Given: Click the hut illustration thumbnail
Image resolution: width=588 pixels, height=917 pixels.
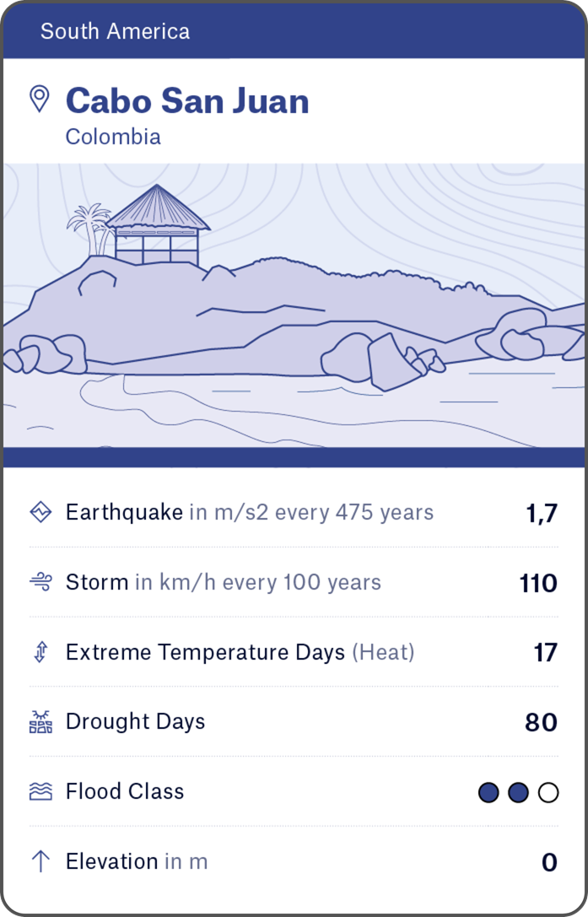Looking at the screenshot, I should coord(294,305).
